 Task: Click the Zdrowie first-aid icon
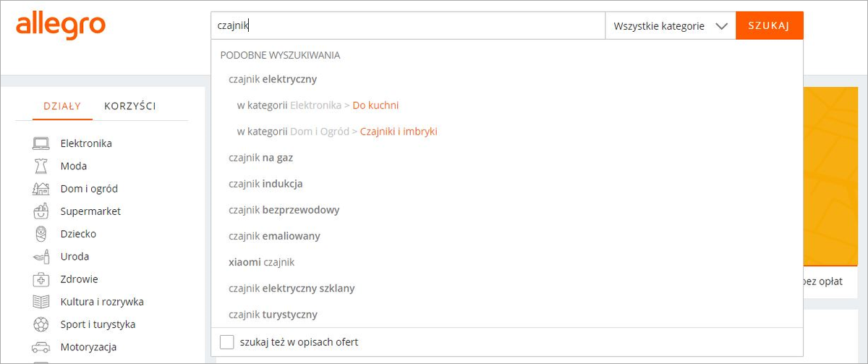coord(41,279)
